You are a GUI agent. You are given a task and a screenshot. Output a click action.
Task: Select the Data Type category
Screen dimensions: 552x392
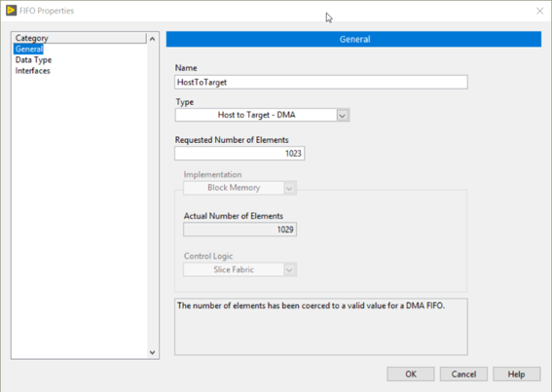pos(33,59)
